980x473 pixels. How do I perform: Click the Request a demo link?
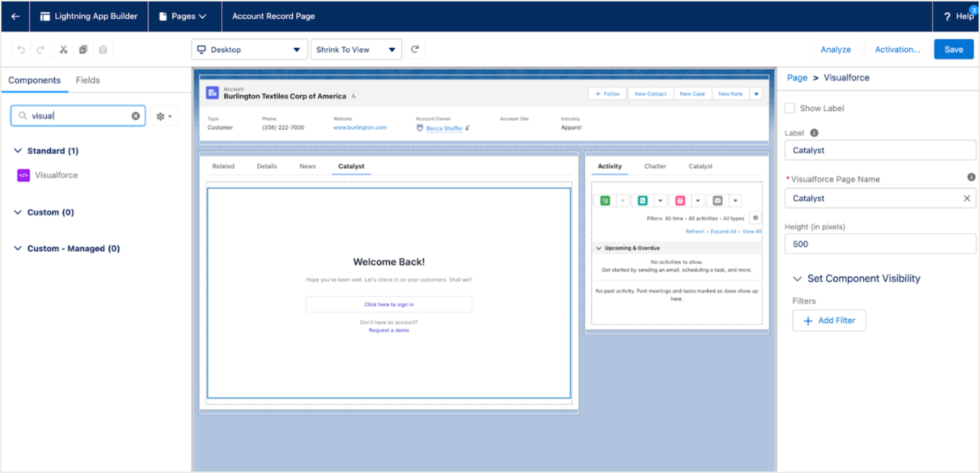point(389,330)
